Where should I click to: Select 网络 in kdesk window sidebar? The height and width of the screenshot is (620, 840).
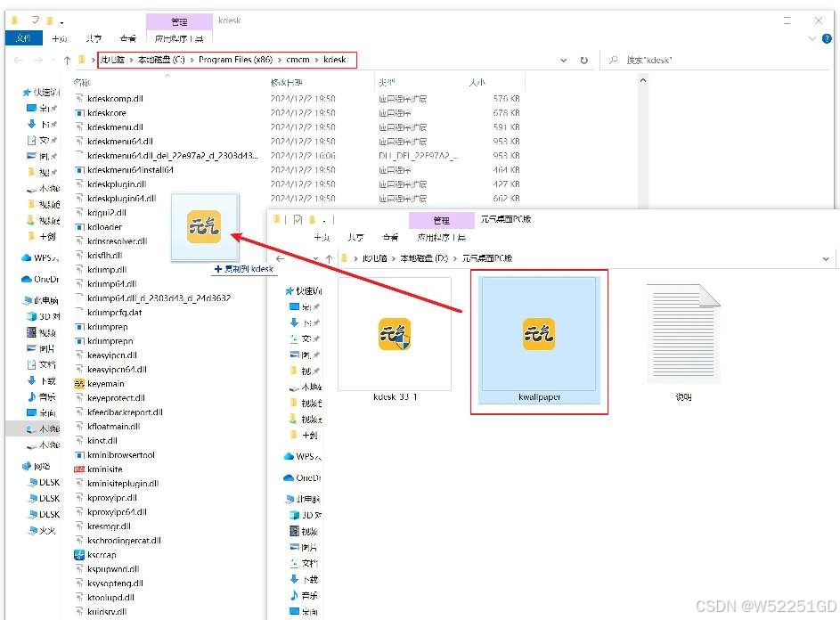(x=37, y=466)
